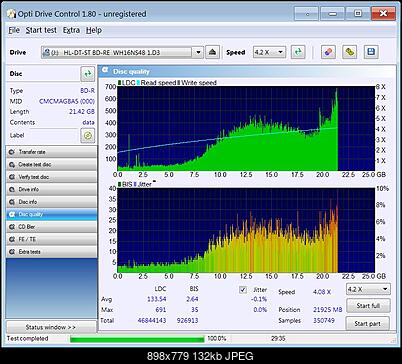
Task: Open the File menu
Action: [14, 30]
